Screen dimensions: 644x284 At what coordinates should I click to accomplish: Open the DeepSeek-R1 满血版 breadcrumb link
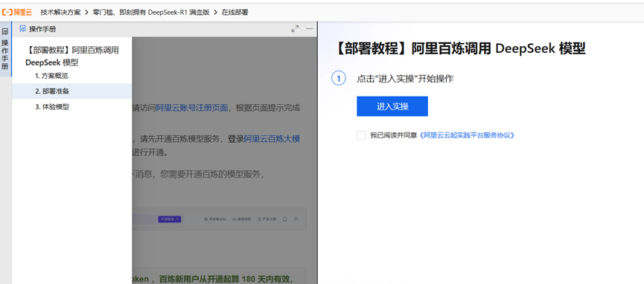click(x=151, y=13)
